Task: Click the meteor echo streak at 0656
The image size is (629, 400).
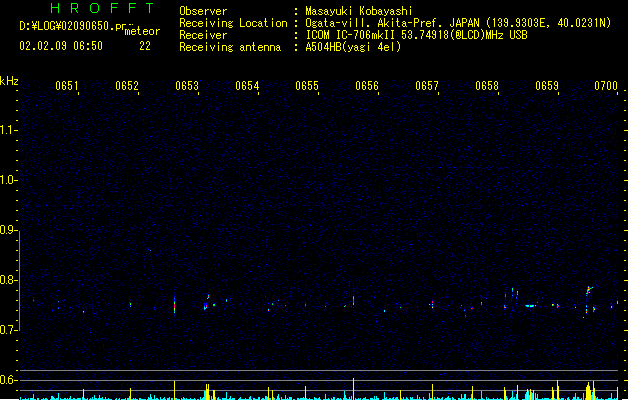Action: (x=353, y=299)
